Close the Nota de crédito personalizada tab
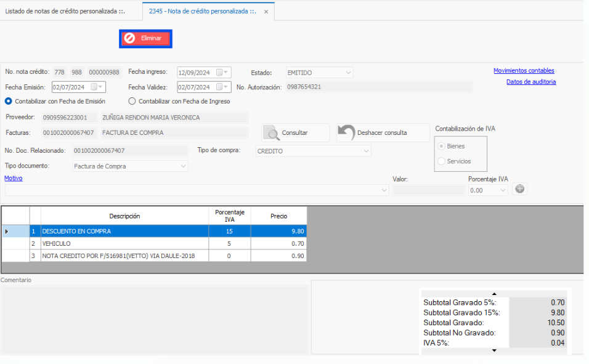 tap(266, 12)
